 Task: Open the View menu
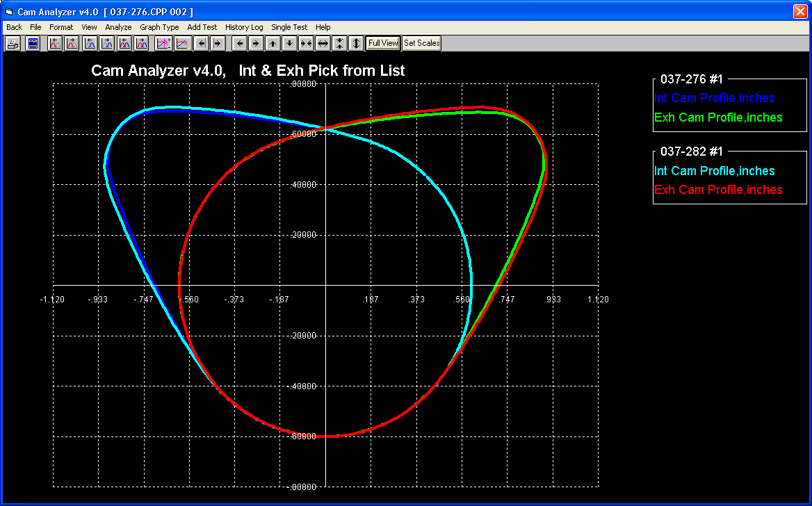89,27
